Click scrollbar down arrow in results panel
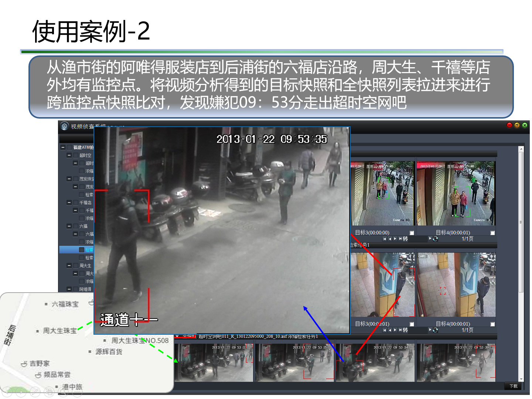Viewport: 532px width, 399px height. tap(521, 379)
